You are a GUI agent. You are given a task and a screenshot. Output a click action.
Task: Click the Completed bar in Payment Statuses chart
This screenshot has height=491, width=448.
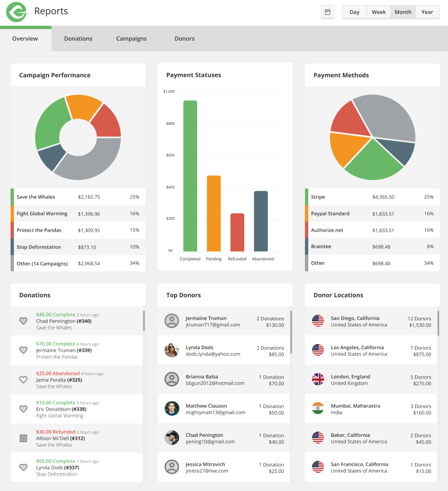(x=190, y=174)
